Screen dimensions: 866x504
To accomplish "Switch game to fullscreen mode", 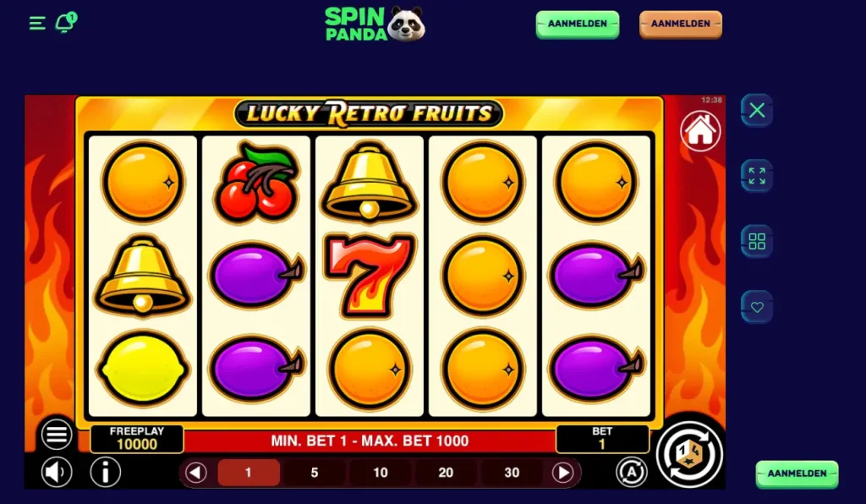I will (757, 176).
